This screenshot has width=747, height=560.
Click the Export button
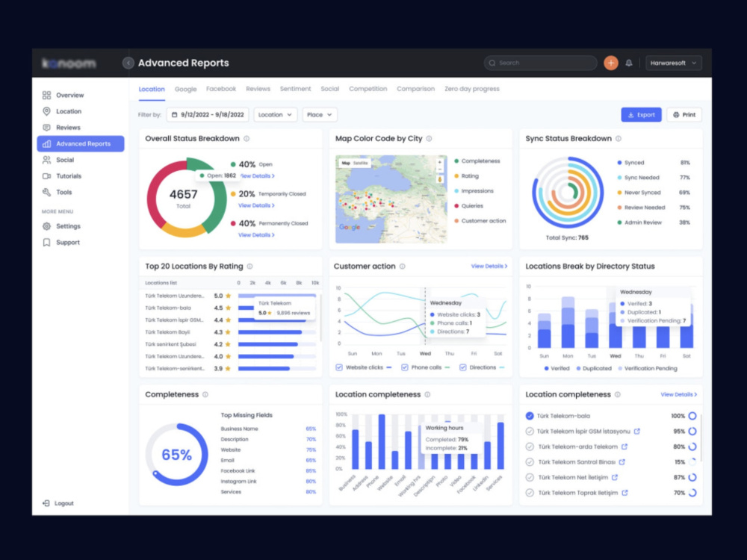(x=641, y=115)
